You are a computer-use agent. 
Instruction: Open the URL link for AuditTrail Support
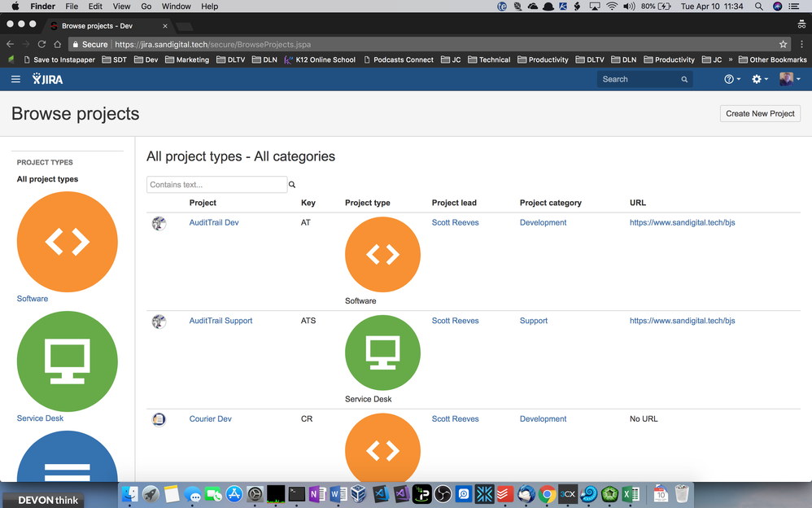[x=682, y=321]
